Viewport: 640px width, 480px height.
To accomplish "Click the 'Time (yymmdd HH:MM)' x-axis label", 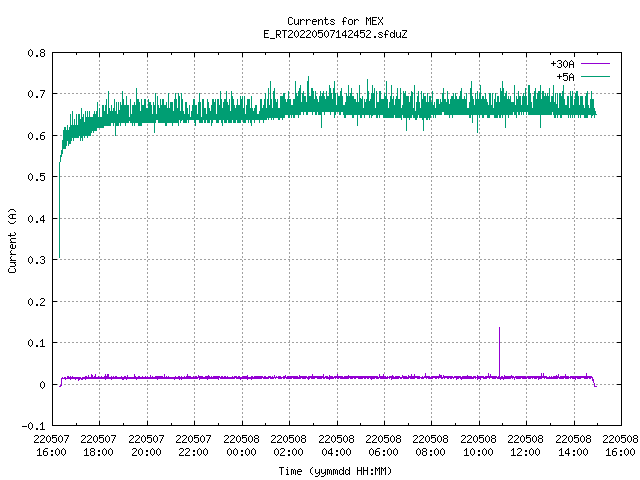I will (x=335, y=471).
